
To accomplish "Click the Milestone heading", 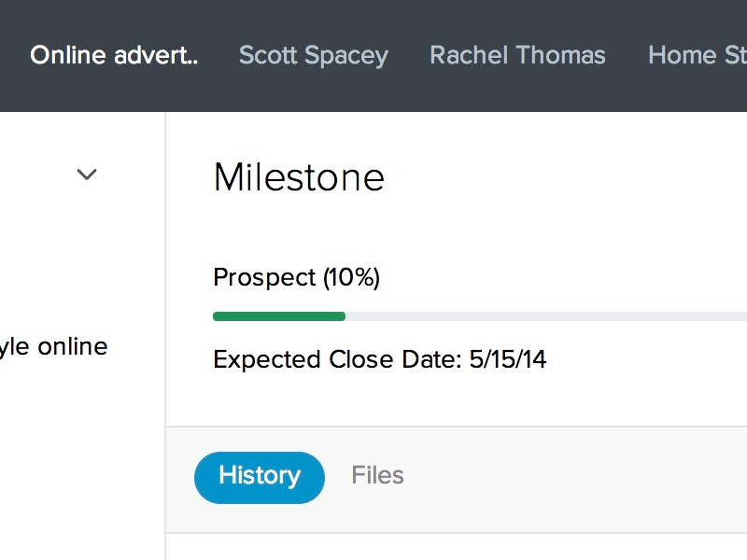I will click(299, 177).
